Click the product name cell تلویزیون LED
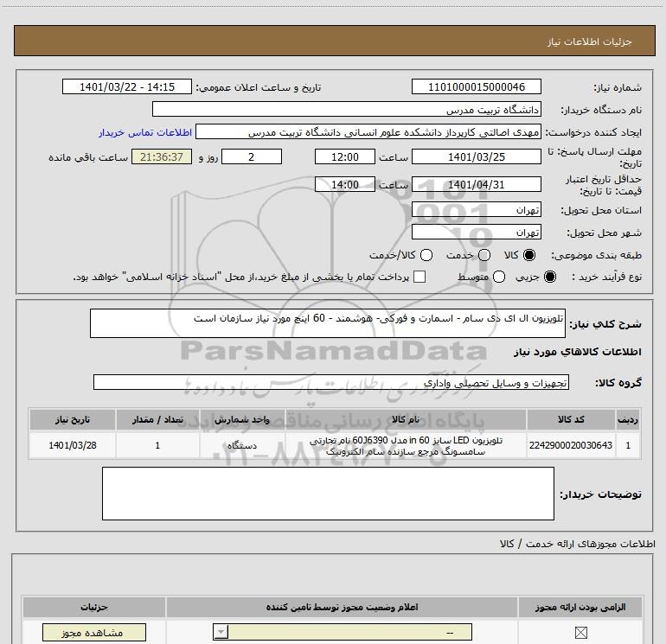This screenshot has height=644, width=666. pyautogui.click(x=406, y=445)
